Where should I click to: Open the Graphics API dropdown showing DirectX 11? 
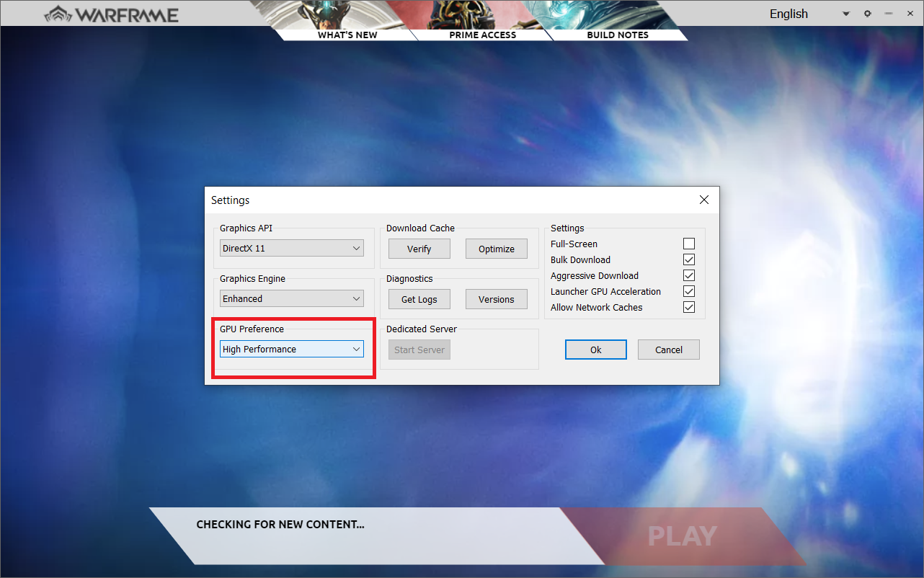292,248
